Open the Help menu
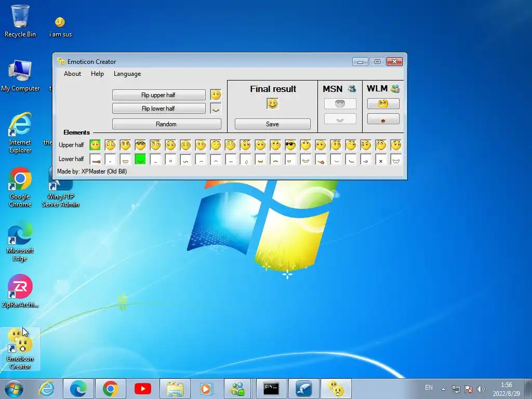532x399 pixels. click(x=97, y=74)
